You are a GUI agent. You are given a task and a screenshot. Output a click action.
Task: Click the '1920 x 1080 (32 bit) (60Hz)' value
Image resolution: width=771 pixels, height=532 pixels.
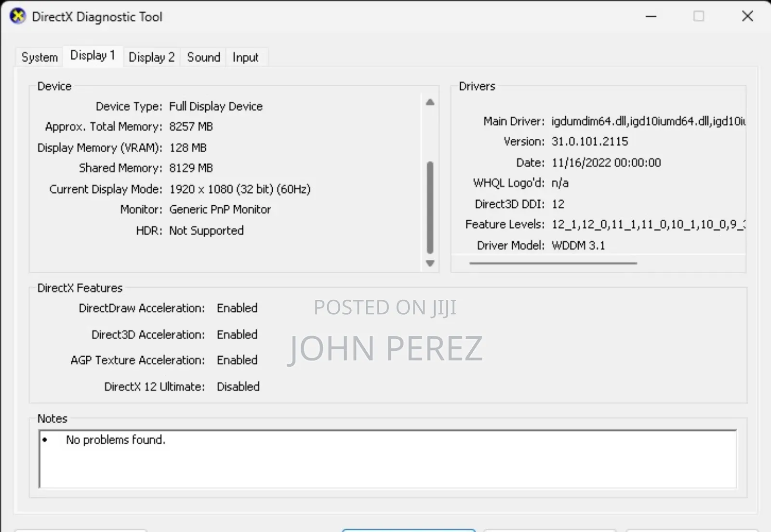pos(240,189)
